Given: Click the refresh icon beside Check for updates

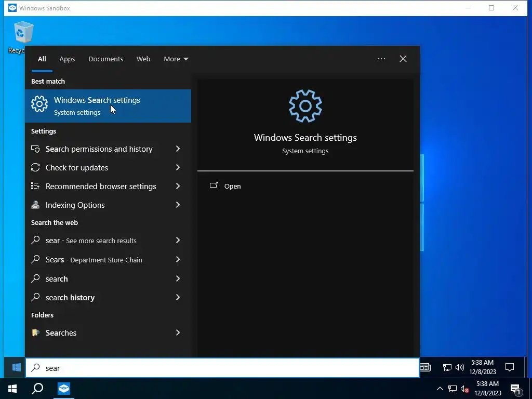Looking at the screenshot, I should coord(36,167).
